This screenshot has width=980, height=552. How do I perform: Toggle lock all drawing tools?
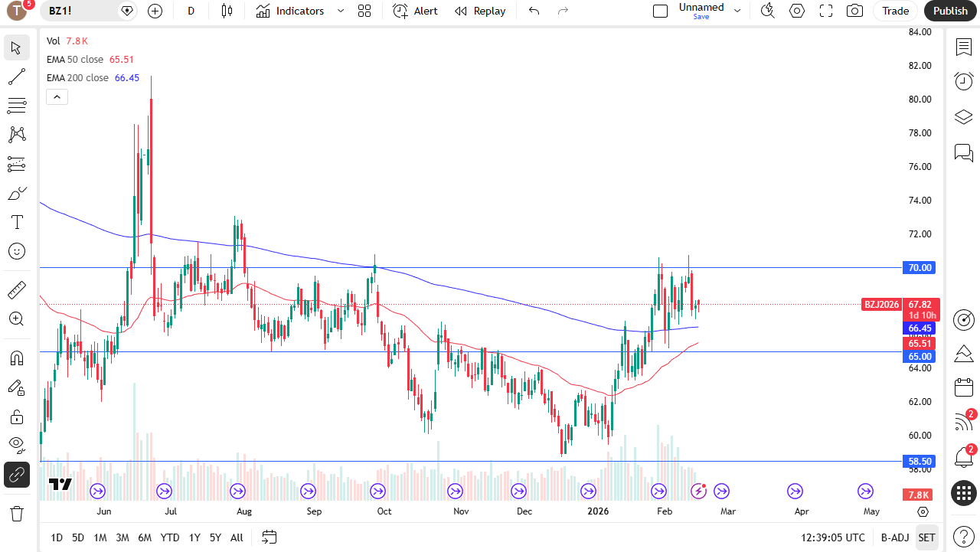coord(17,416)
